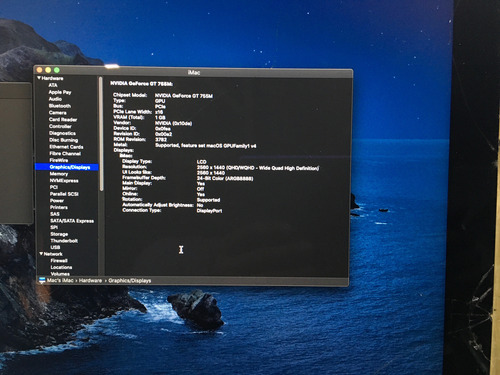The image size is (500, 375).
Task: Click the yellow minimize window button
Action: click(x=48, y=70)
